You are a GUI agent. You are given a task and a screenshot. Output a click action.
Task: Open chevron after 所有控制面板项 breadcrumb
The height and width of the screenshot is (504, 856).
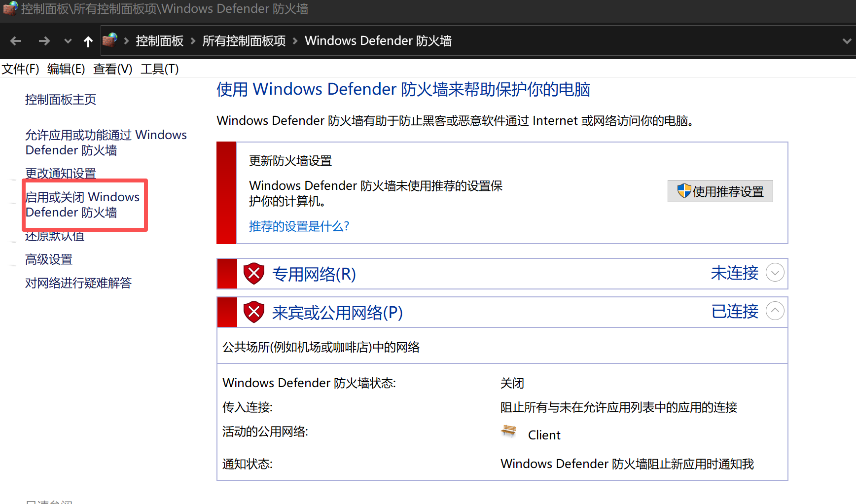(x=295, y=41)
